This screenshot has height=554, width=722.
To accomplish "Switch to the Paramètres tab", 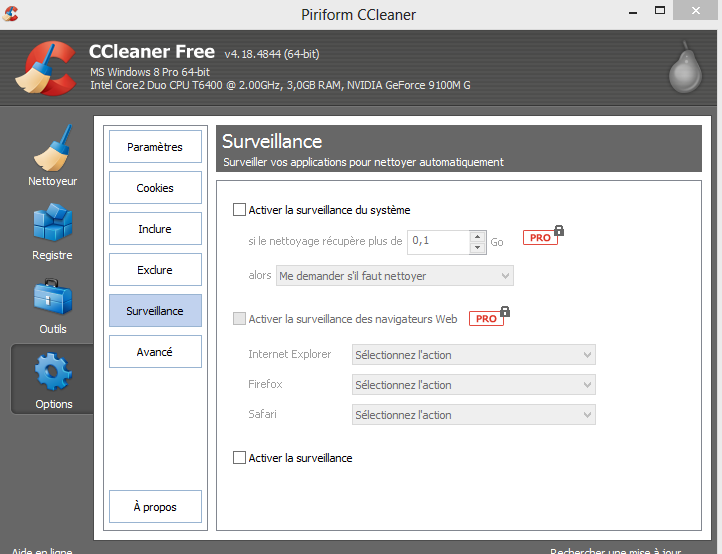I will tap(155, 146).
